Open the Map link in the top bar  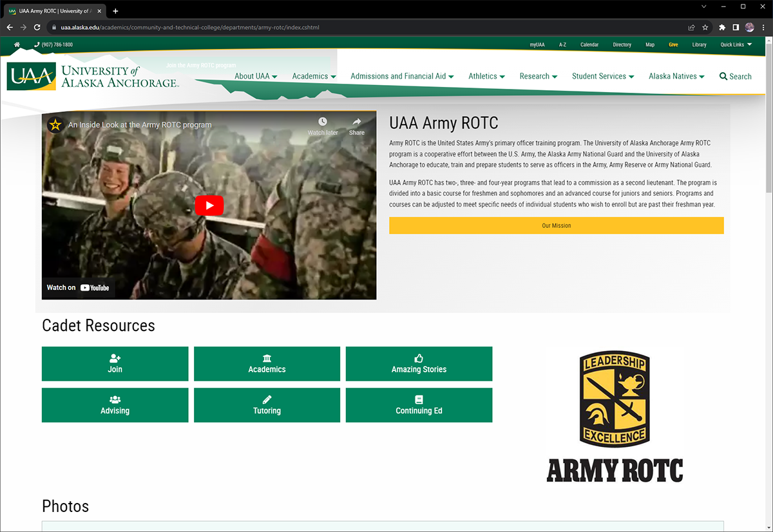click(650, 45)
